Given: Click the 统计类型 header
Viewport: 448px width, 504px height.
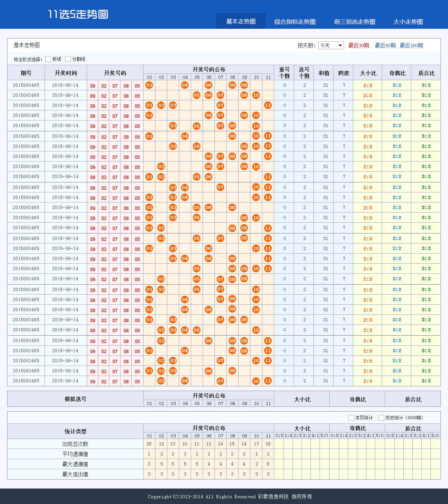Looking at the screenshot, I should [x=76, y=431].
